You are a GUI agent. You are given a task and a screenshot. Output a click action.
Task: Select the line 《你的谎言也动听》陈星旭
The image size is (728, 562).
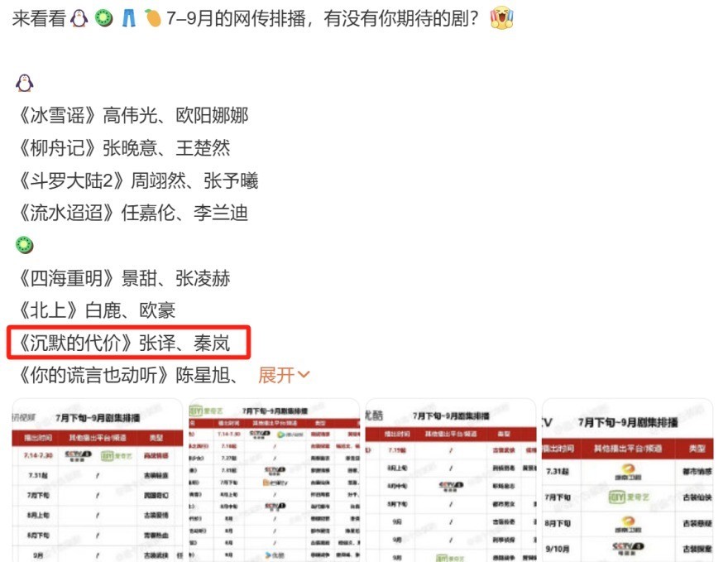(127, 375)
